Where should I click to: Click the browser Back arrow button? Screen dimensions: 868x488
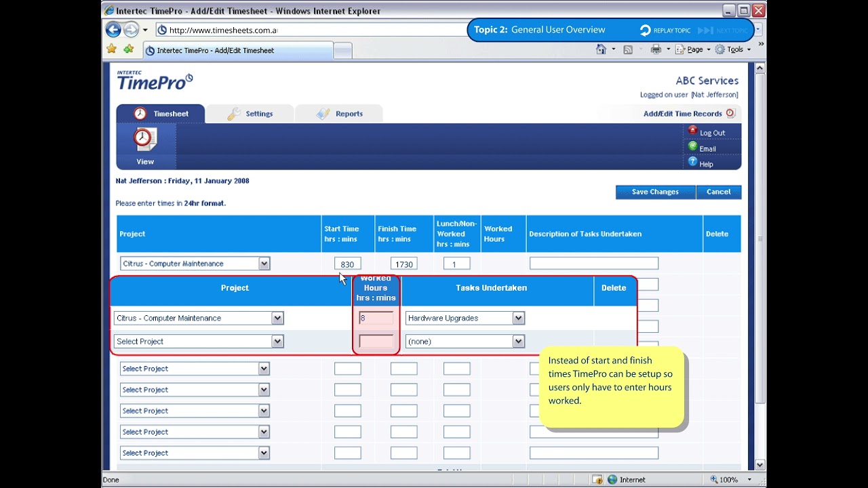[113, 30]
